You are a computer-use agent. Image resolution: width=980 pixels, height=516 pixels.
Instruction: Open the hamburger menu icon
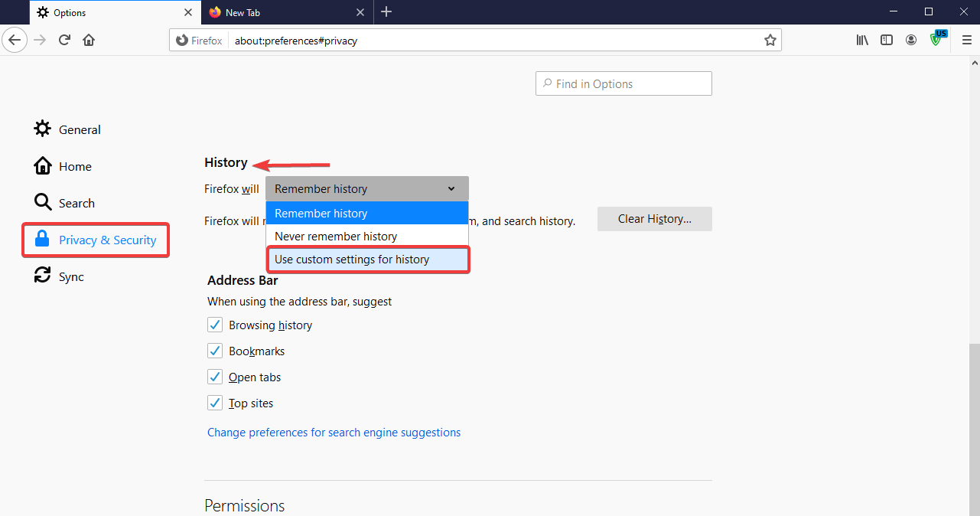pos(966,40)
